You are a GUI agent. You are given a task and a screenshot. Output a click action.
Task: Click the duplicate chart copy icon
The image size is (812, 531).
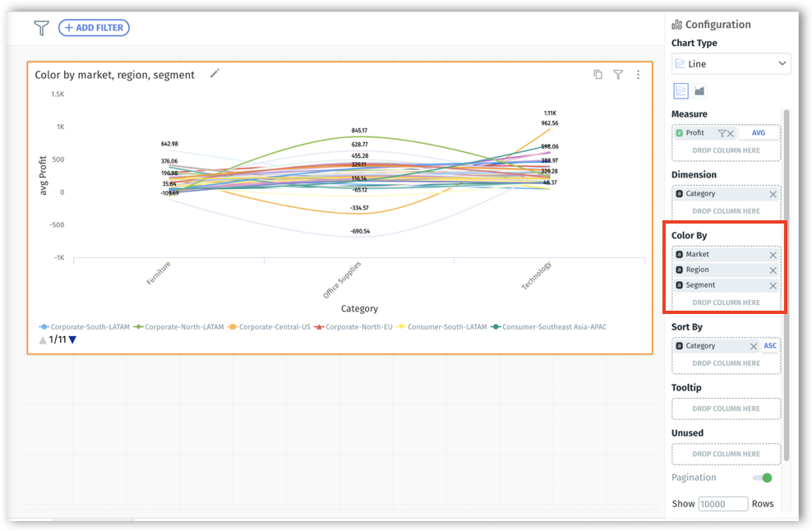coord(597,74)
